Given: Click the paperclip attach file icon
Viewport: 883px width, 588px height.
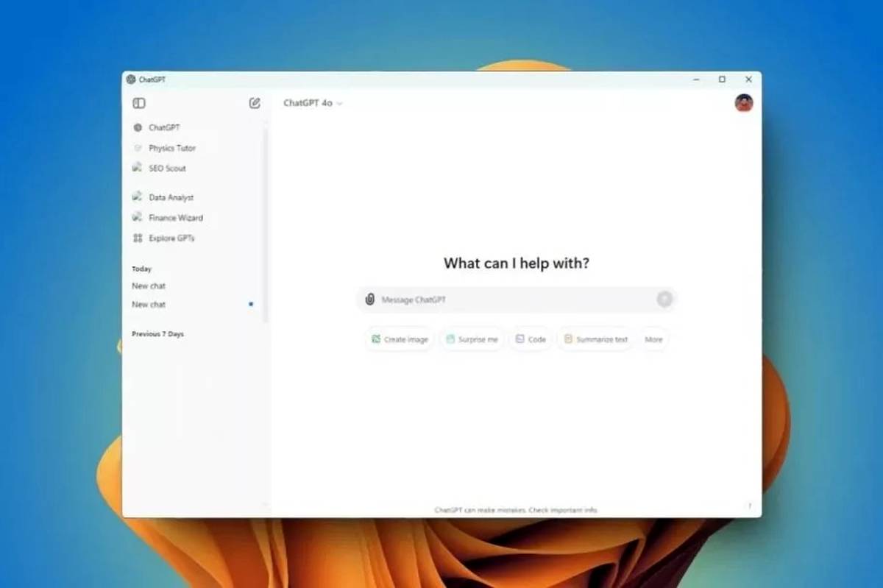Looking at the screenshot, I should click(370, 300).
